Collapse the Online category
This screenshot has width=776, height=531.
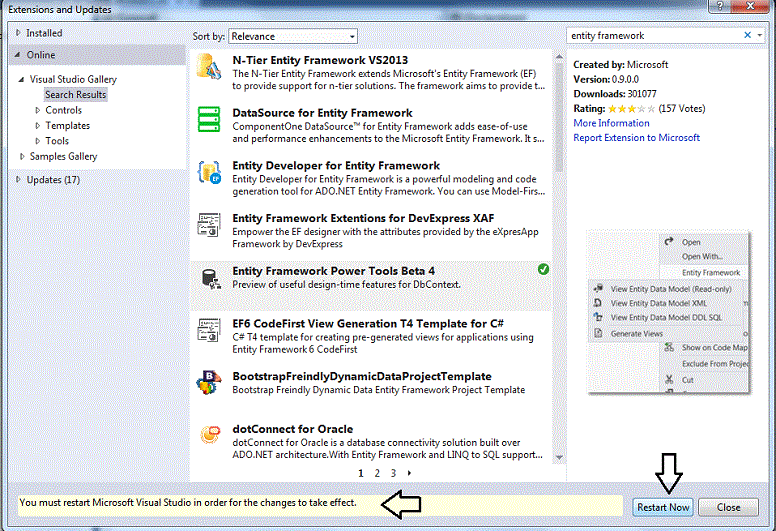[x=18, y=54]
